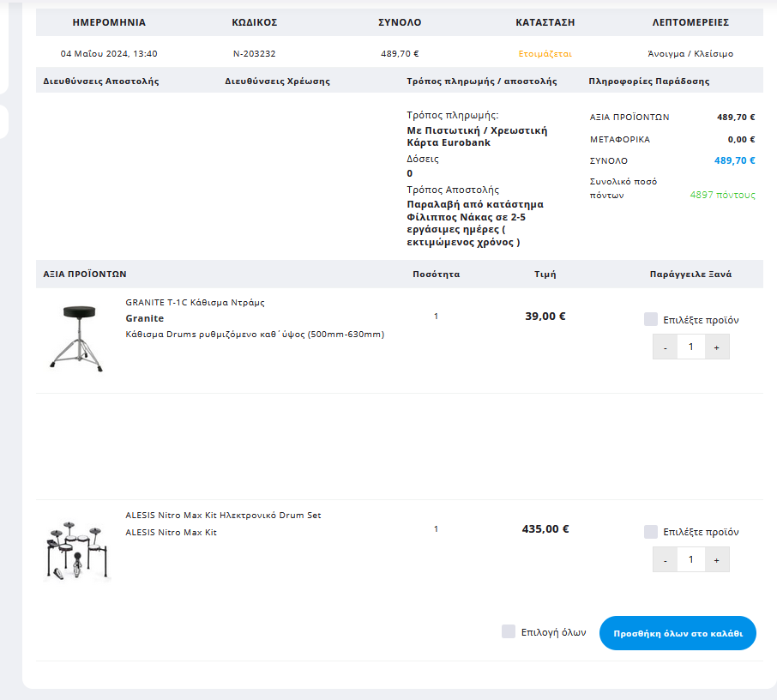
Task: Click Παράγγειλε Ξανά column heading
Action: (x=690, y=275)
